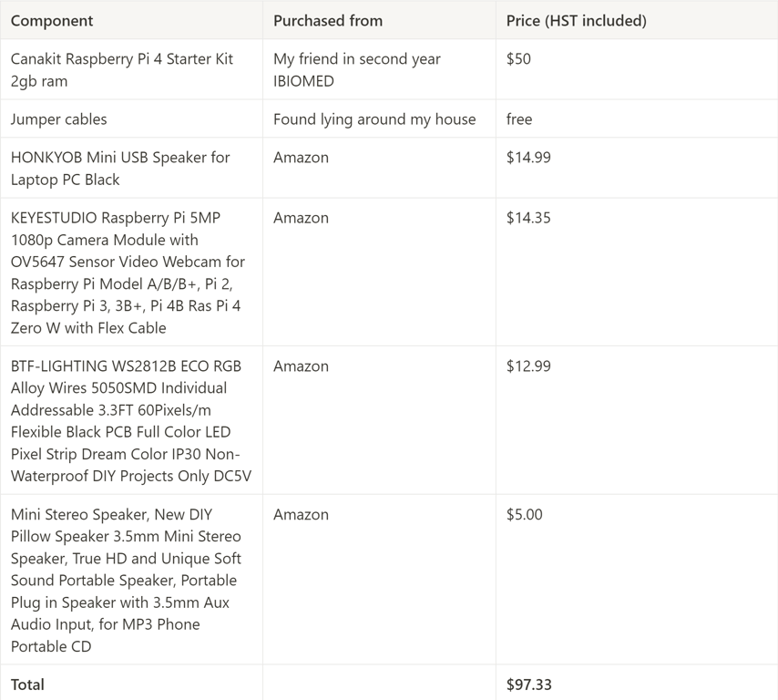Click the $12.99 price cell
The image size is (778, 700).
tap(528, 366)
